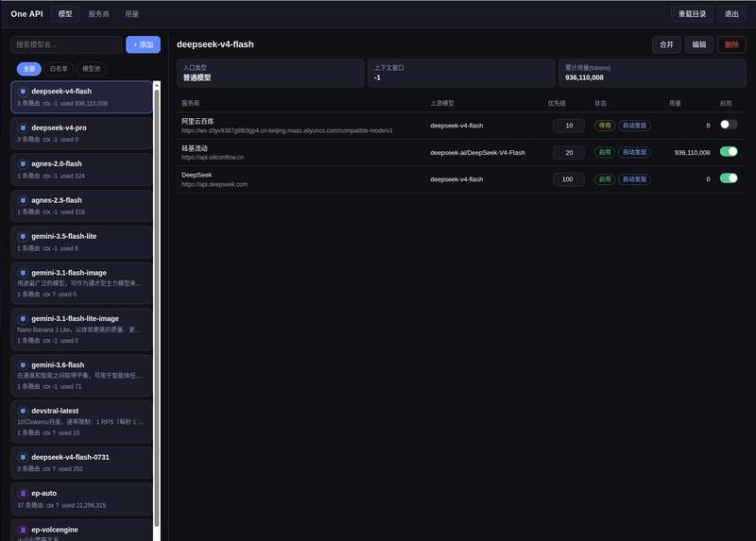This screenshot has width=756, height=541.
Task: Click the purple badge beside ep-volcengine
Action: tap(23, 530)
